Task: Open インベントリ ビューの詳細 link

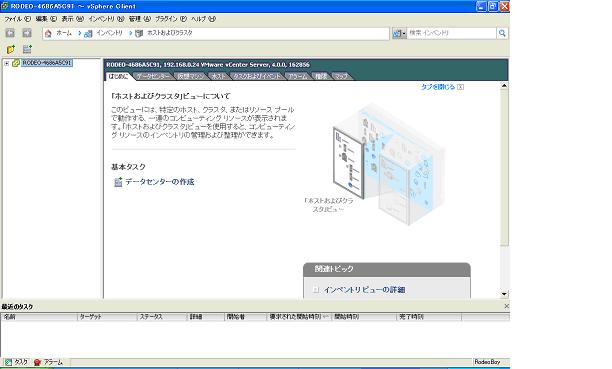Action: coord(364,290)
